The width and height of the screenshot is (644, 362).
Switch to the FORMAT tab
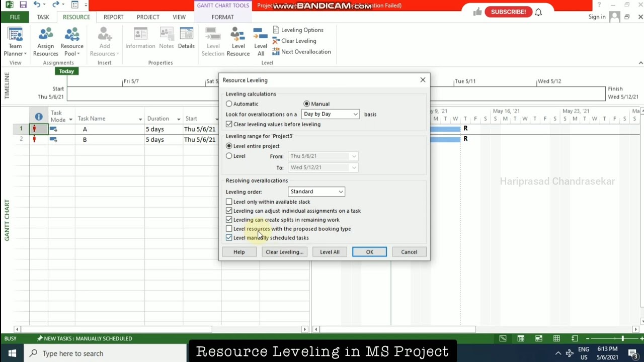point(222,17)
